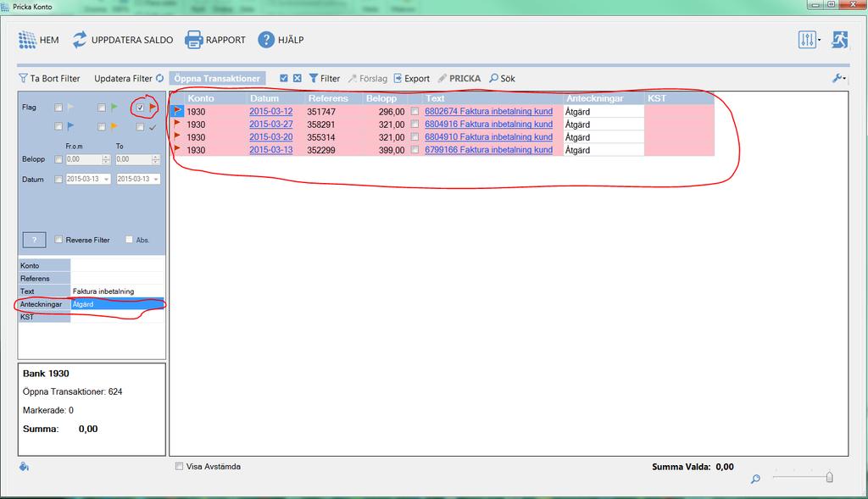Enable the Abs. checkbox
Image resolution: width=868 pixels, height=499 pixels.
point(129,240)
